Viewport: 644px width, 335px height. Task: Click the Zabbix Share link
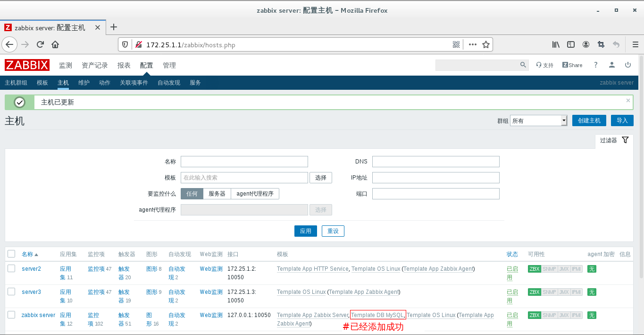tap(572, 65)
